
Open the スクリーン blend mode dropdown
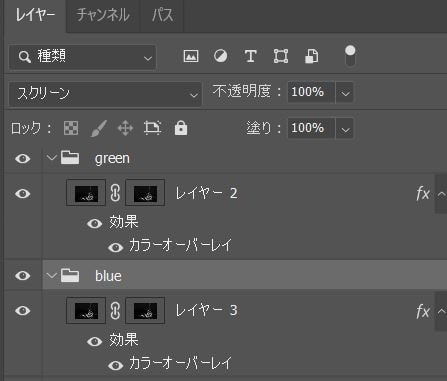105,94
